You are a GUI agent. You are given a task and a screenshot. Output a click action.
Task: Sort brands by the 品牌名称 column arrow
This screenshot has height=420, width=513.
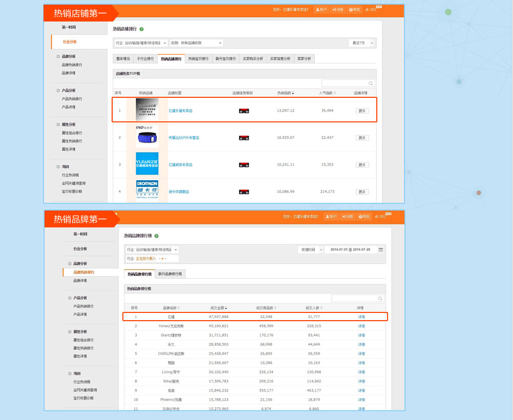coord(178,308)
